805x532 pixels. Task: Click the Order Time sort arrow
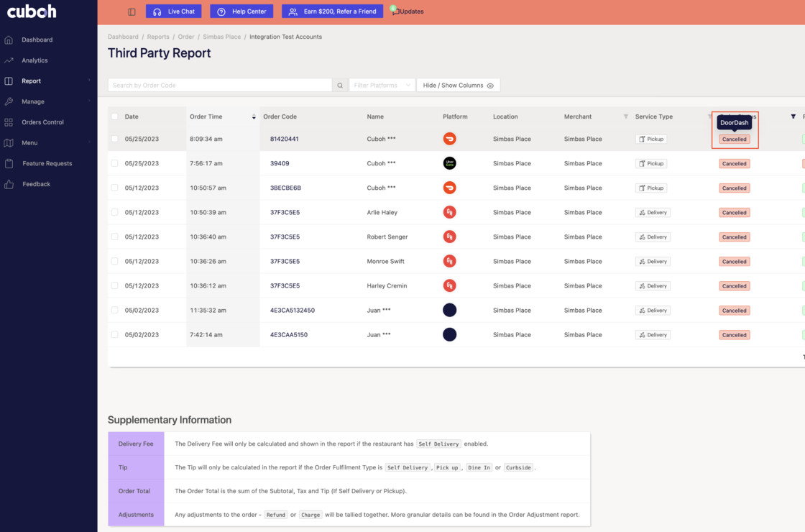point(254,116)
